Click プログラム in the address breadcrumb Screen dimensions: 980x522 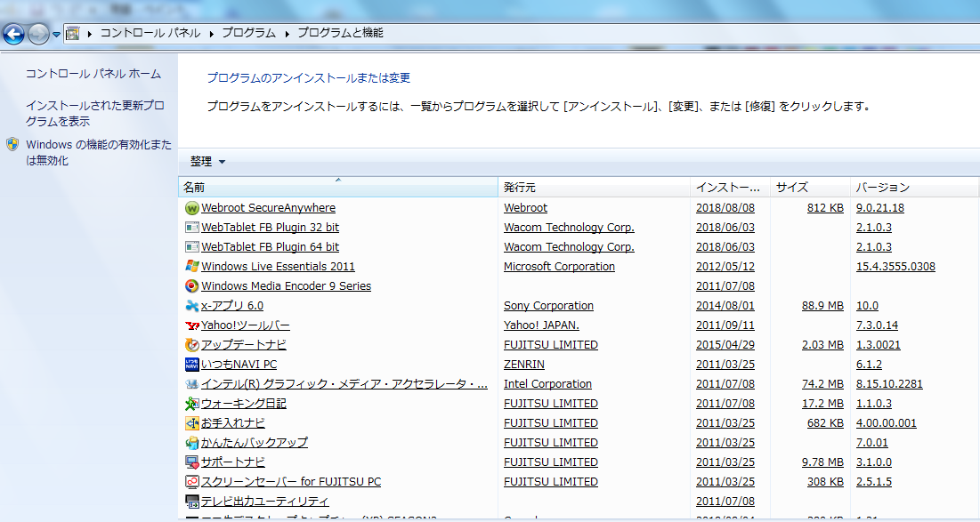coord(248,33)
